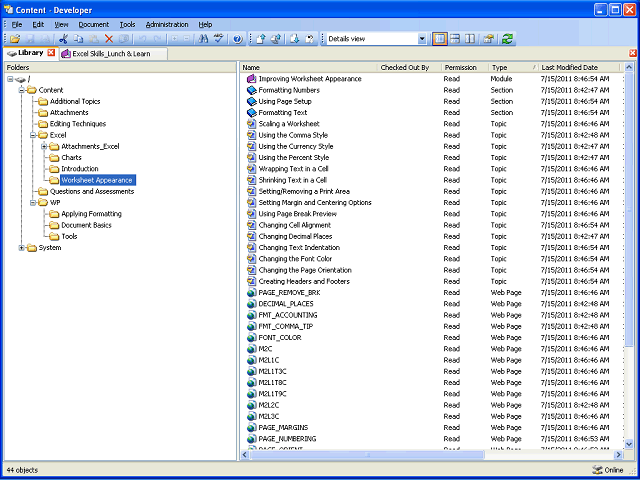The image size is (640, 480).
Task: Click the Find binoculars icon
Action: [x=203, y=39]
